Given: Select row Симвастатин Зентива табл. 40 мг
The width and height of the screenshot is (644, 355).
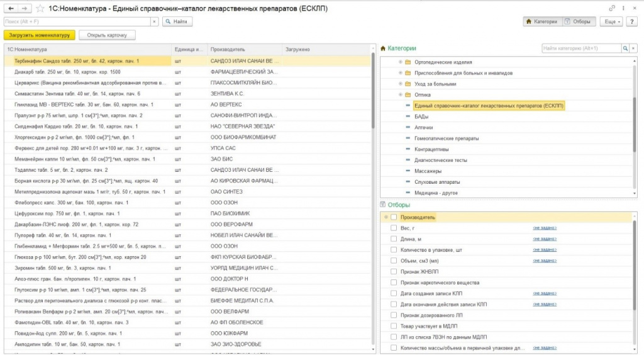Looking at the screenshot, I should tap(187, 94).
